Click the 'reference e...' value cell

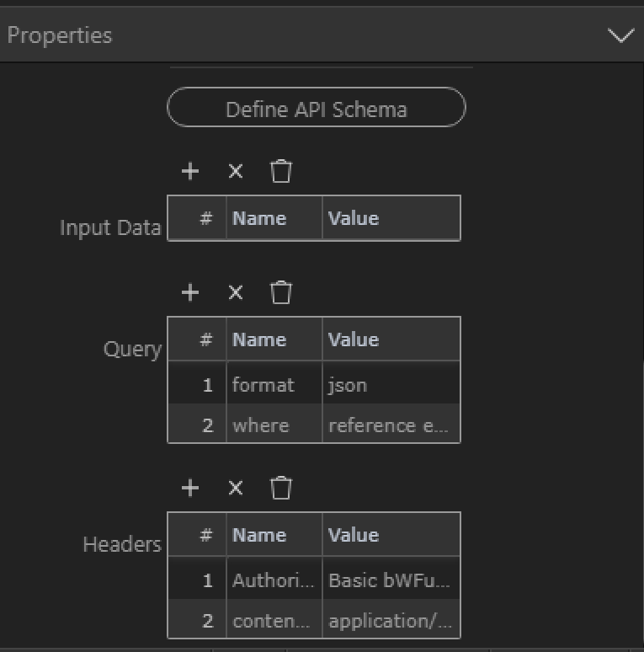coord(390,425)
